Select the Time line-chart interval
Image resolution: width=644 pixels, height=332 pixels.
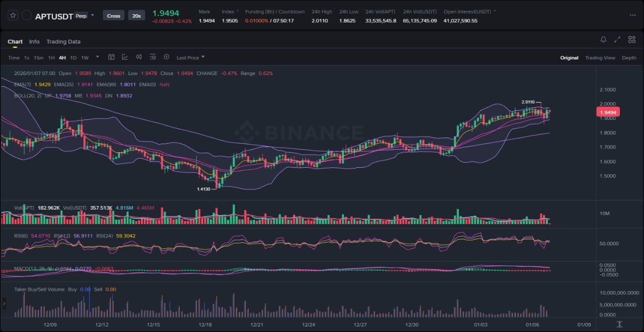coord(14,58)
